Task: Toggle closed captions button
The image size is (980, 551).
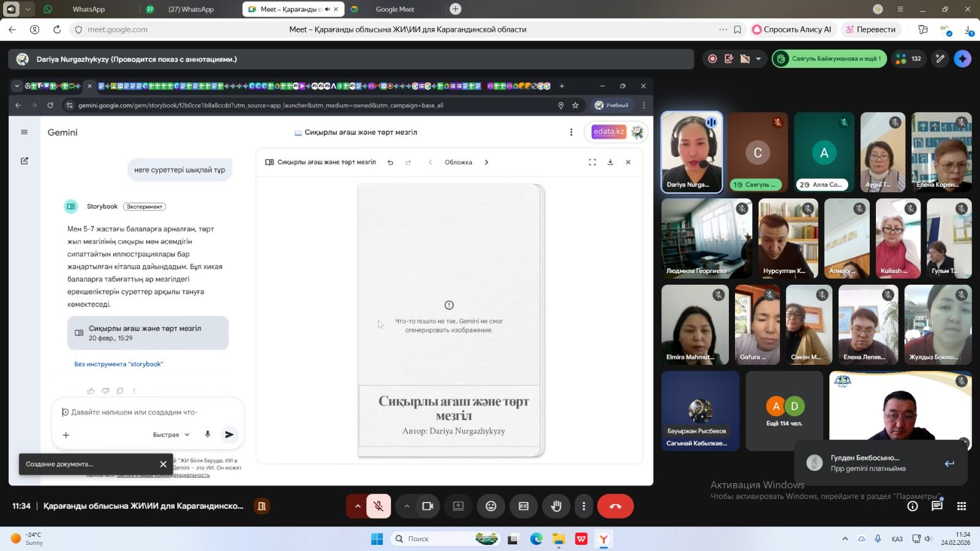Action: coord(524,506)
